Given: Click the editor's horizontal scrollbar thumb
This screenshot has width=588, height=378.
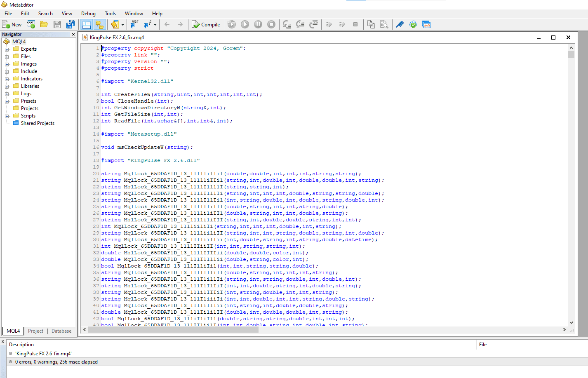Looking at the screenshot, I should pyautogui.click(x=173, y=330).
